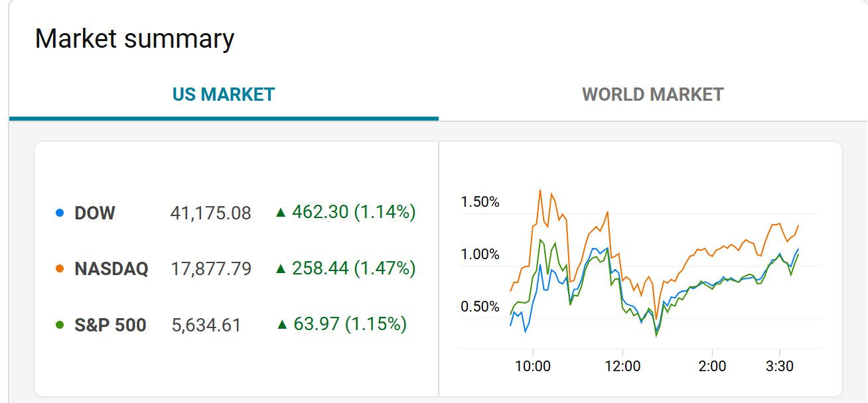Switch to the US MARKET tab
The height and width of the screenshot is (403, 868).
pyautogui.click(x=224, y=94)
